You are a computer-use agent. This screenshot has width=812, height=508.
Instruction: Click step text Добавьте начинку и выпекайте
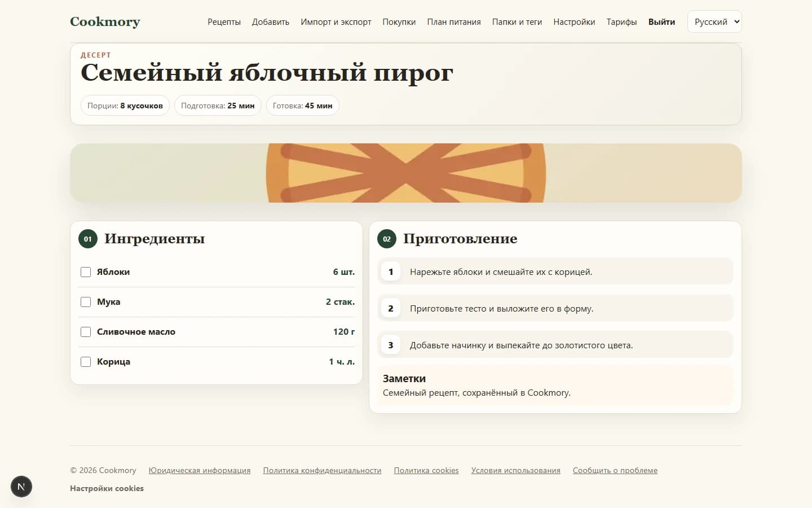point(522,345)
